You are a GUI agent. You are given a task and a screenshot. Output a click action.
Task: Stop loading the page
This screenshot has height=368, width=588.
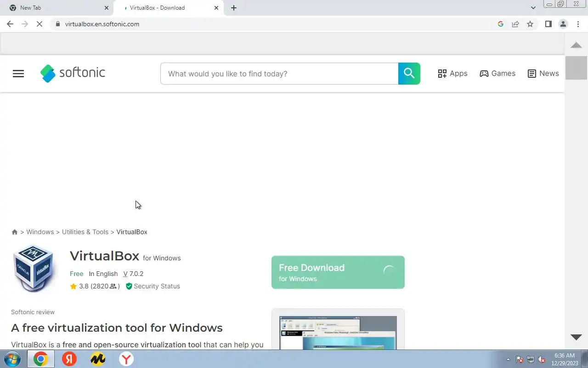click(x=40, y=24)
